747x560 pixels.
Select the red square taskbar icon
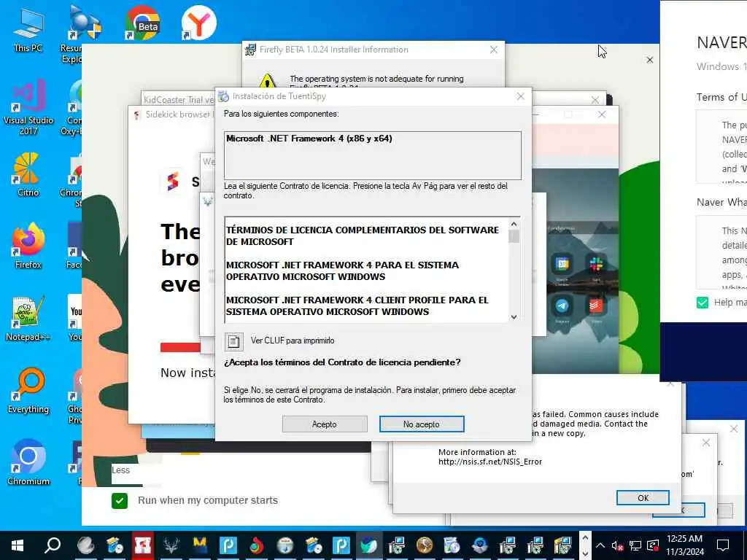(143, 545)
